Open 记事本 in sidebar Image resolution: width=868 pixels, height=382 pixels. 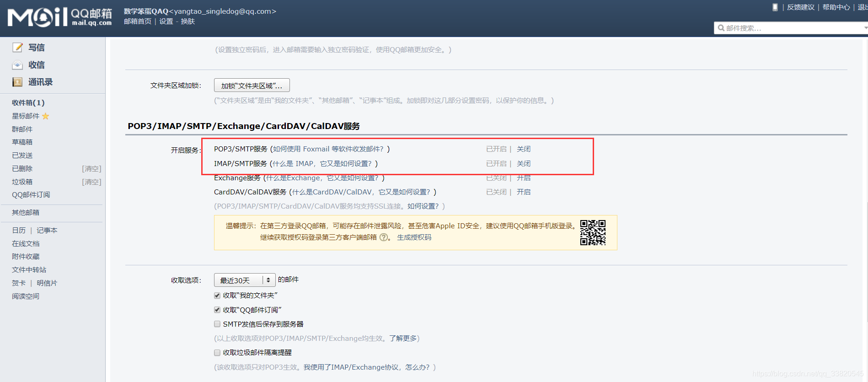click(47, 230)
